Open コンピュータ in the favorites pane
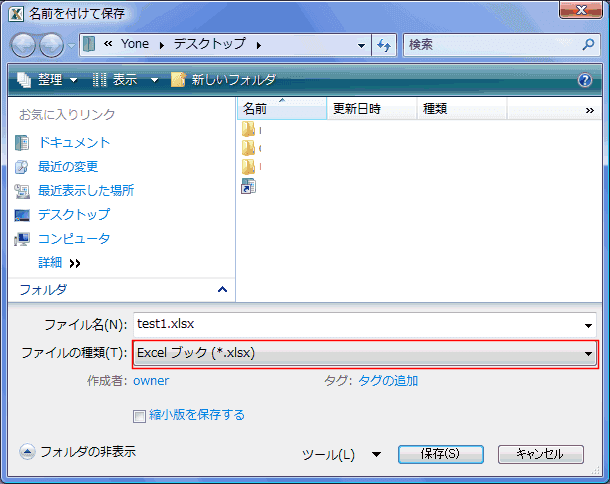The height and width of the screenshot is (484, 610). point(74,238)
